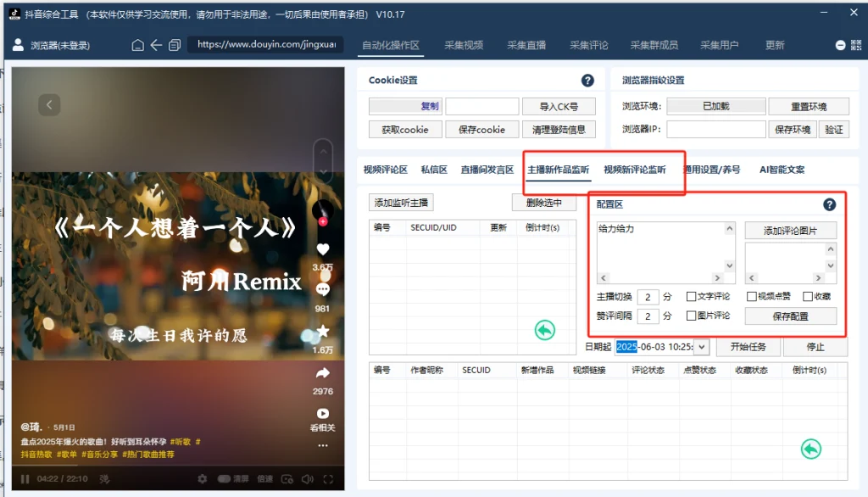Share the video with the arrow icon
Screen dimensions: 868x497
click(x=323, y=373)
